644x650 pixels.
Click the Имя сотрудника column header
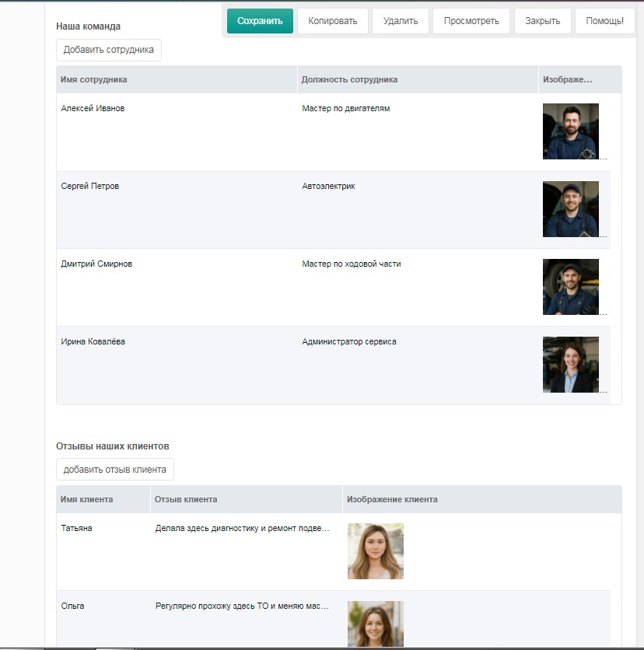(x=94, y=79)
